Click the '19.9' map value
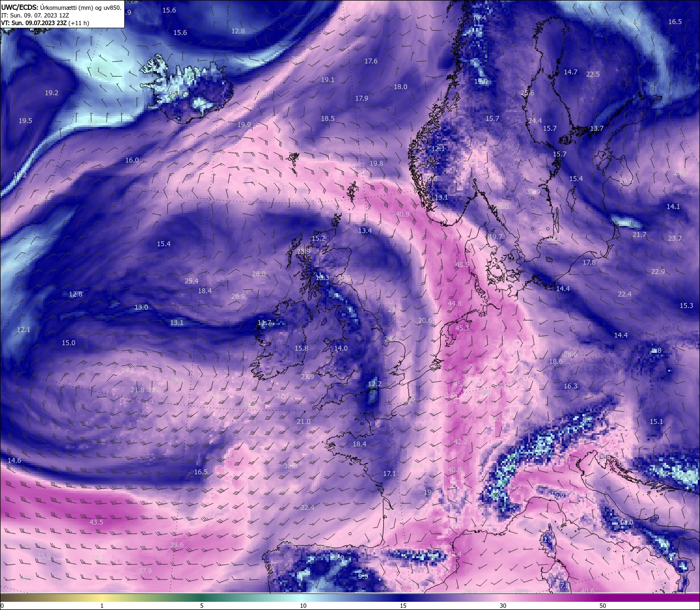Viewport: 700px width, 610px height. point(244,125)
